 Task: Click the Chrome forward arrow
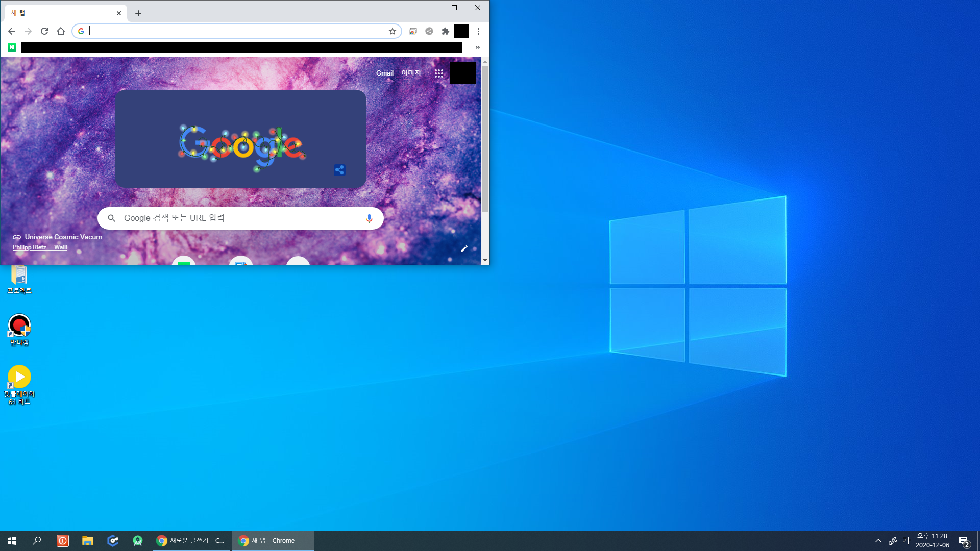coord(28,31)
